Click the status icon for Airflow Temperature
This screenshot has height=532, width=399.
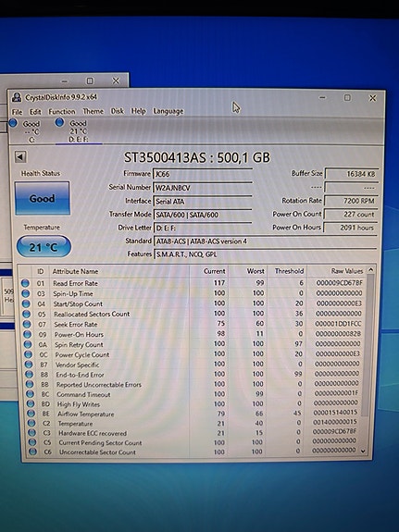pyautogui.click(x=31, y=414)
